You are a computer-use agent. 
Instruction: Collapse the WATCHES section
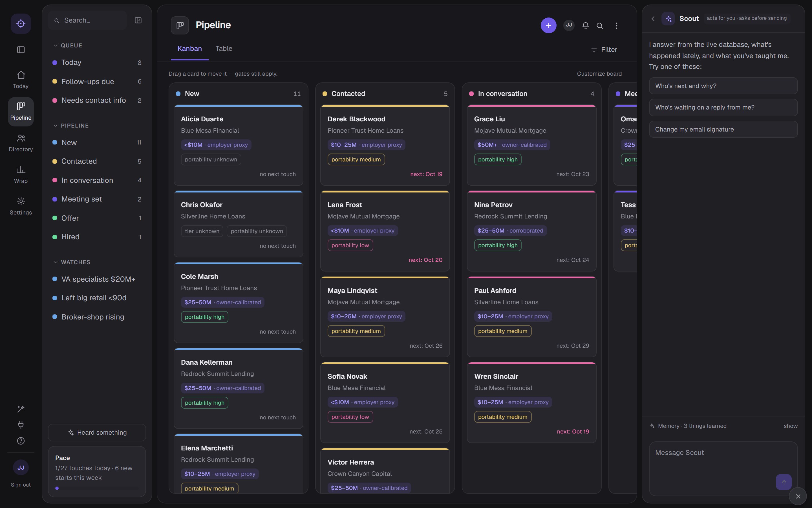point(72,262)
